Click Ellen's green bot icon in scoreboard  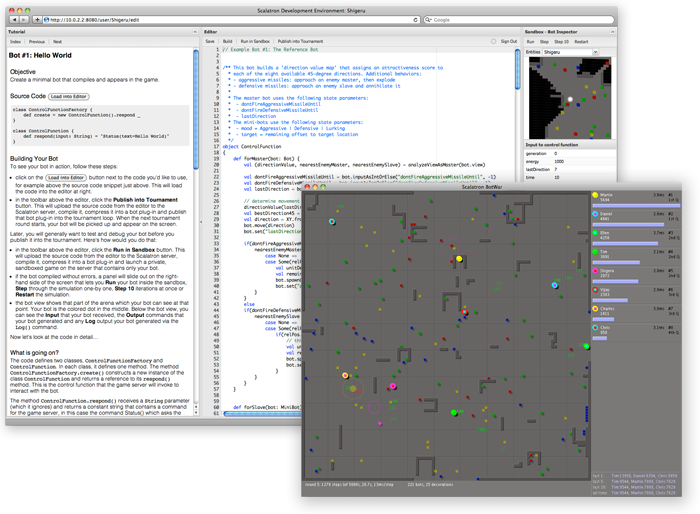click(595, 233)
